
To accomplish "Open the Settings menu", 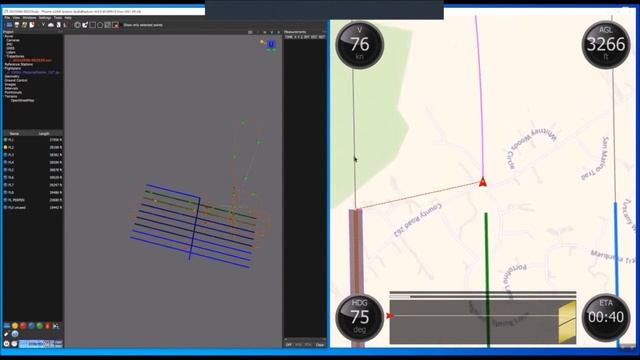I will click(x=45, y=18).
